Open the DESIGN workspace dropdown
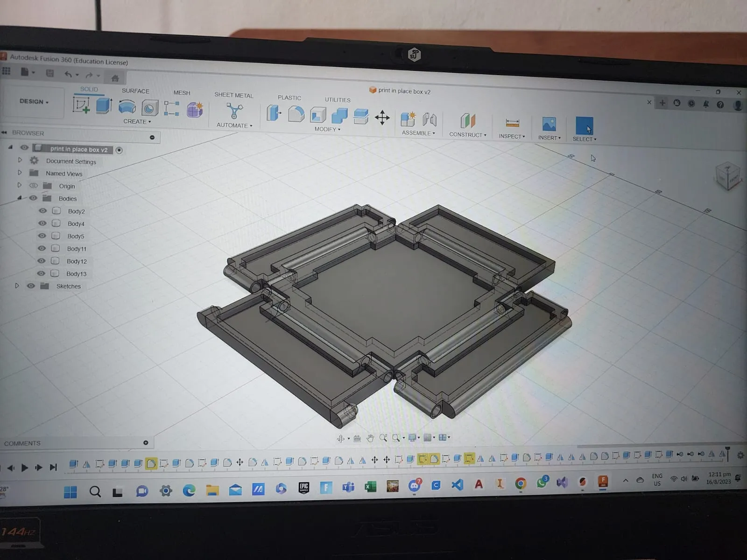This screenshot has height=560, width=747. [34, 101]
